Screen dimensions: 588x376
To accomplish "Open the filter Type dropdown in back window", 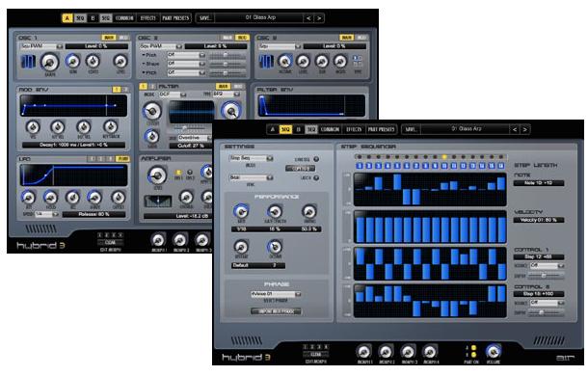I will point(227,94).
